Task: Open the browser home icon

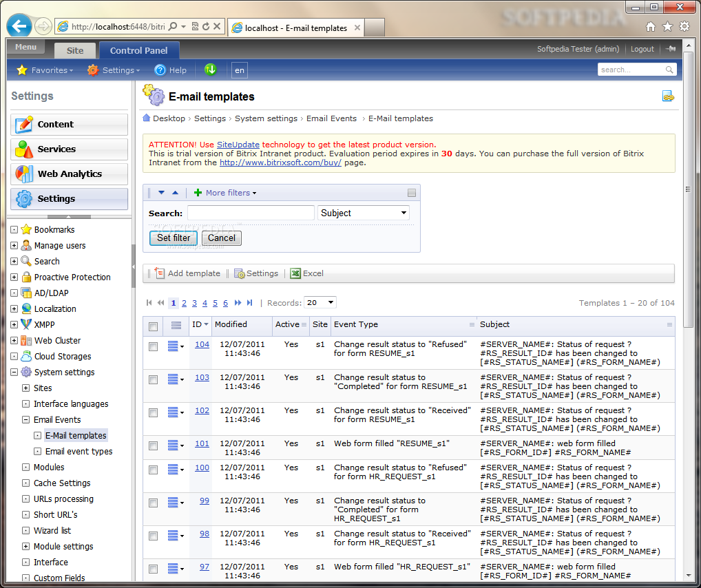Action: point(651,27)
